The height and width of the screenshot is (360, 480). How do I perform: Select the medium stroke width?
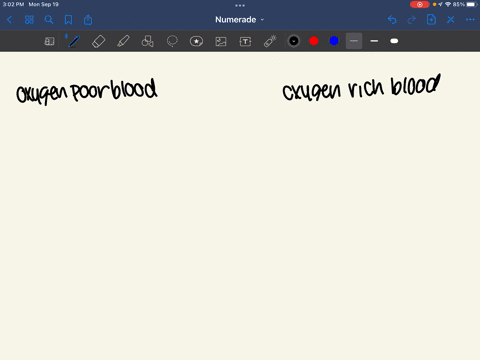pos(374,41)
